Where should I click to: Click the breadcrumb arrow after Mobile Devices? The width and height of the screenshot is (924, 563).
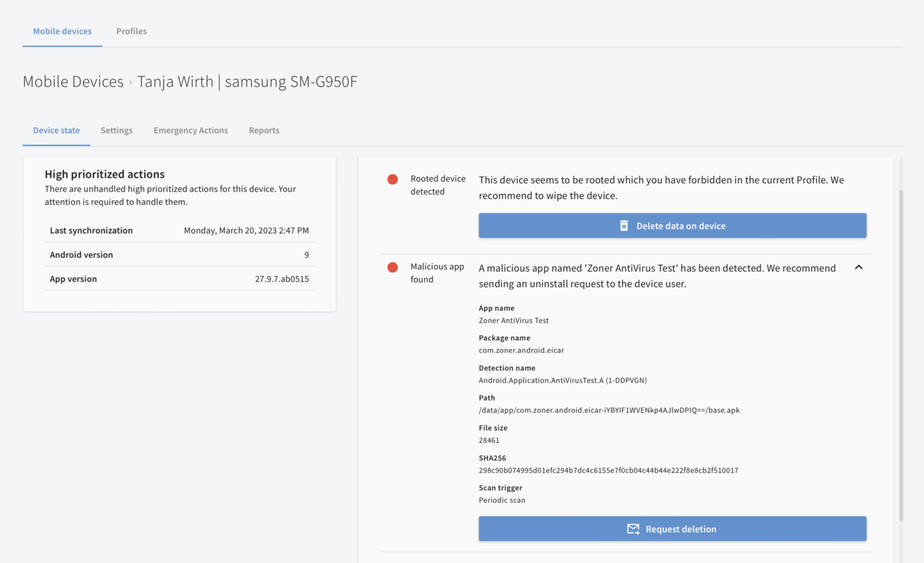(x=130, y=82)
